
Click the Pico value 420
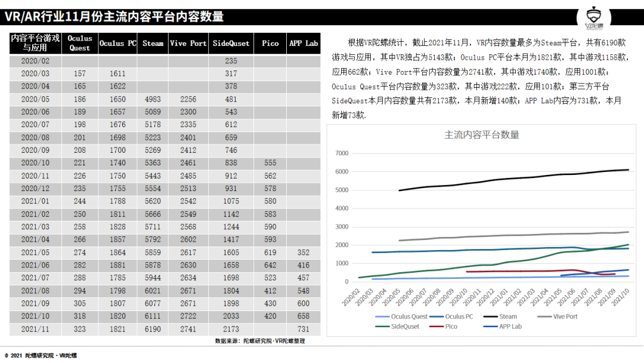(x=270, y=316)
